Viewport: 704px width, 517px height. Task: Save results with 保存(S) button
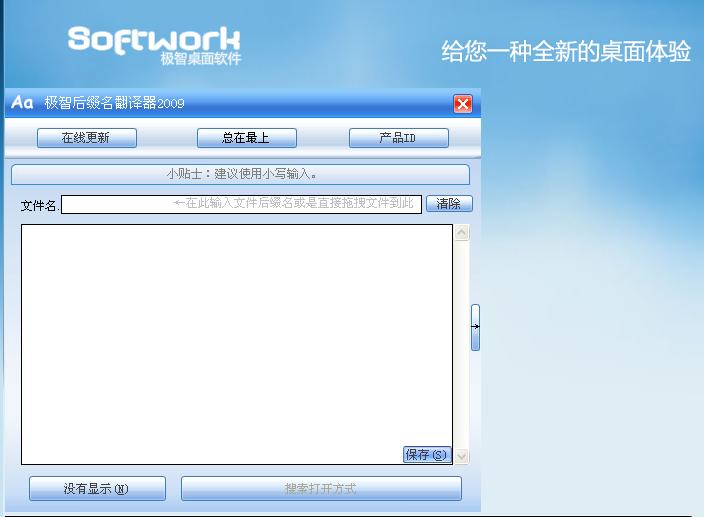pyautogui.click(x=427, y=455)
